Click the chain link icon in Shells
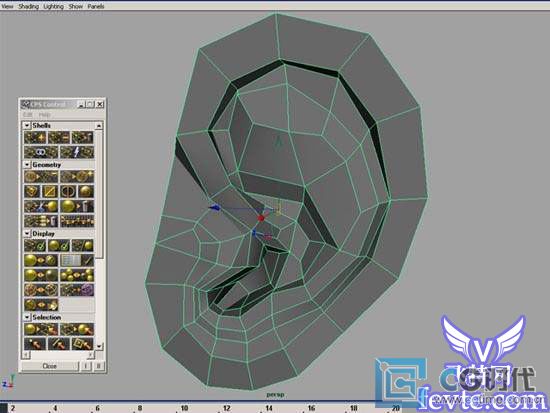550x413 pixels. (x=41, y=152)
